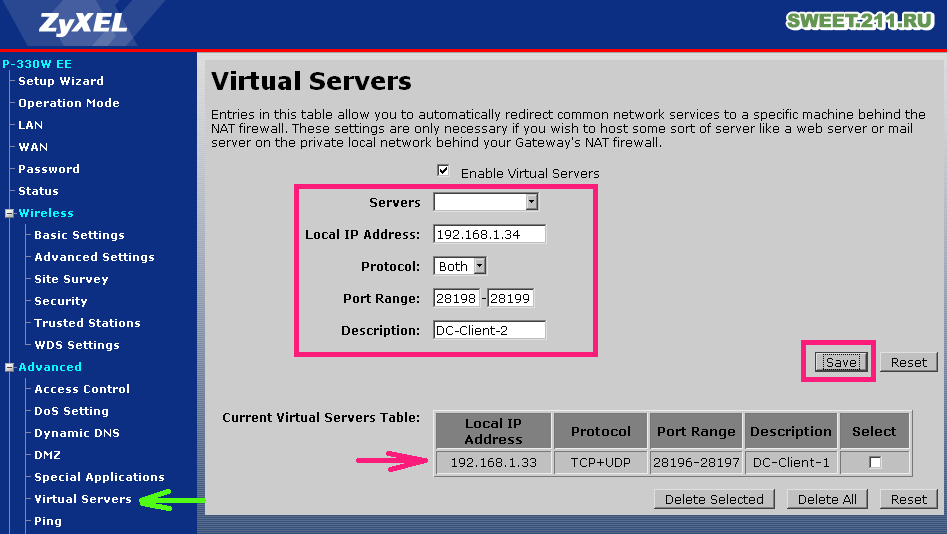Open wireless Advanced Settings
This screenshot has width=947, height=534.
pyautogui.click(x=94, y=257)
